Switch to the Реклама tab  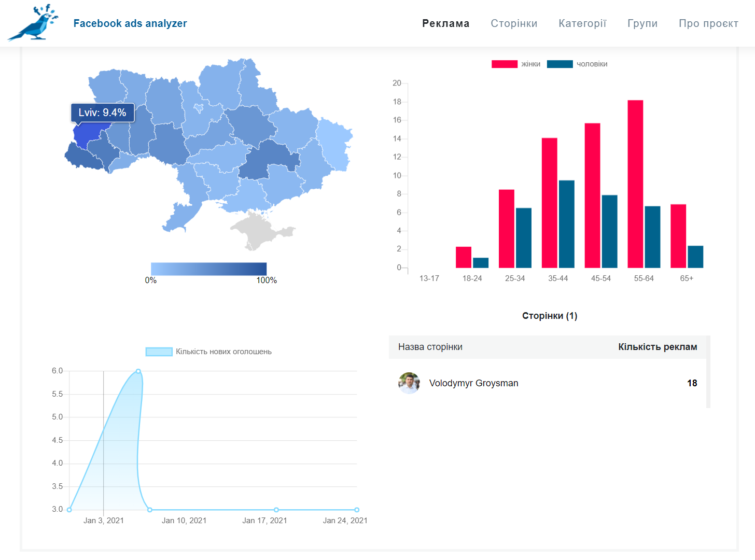pyautogui.click(x=446, y=23)
